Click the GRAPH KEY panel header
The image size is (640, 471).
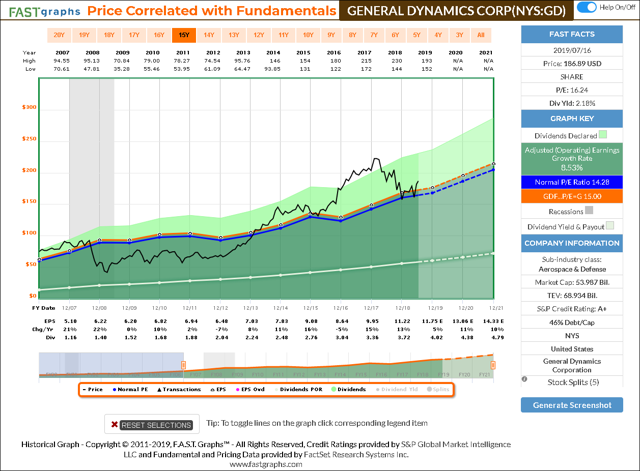point(572,119)
